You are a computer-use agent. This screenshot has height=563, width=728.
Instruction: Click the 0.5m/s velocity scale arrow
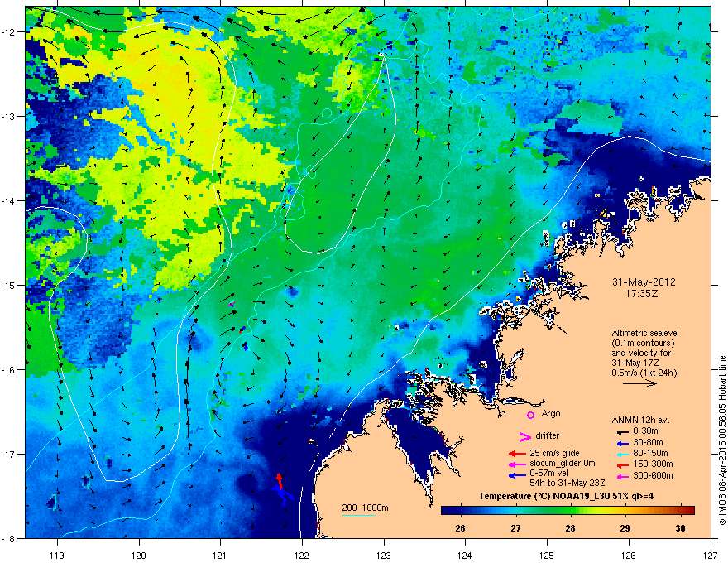639,383
